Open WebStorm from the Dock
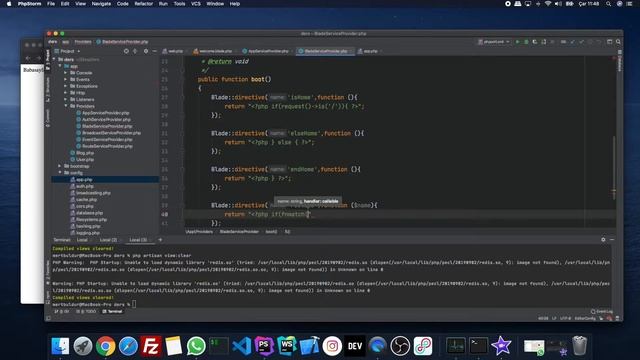 click(x=287, y=346)
